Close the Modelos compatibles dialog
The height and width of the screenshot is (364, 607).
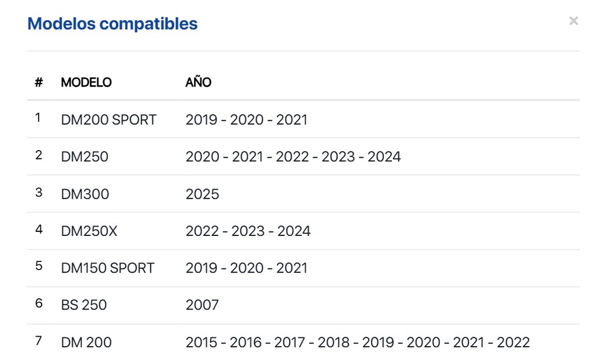pos(573,21)
